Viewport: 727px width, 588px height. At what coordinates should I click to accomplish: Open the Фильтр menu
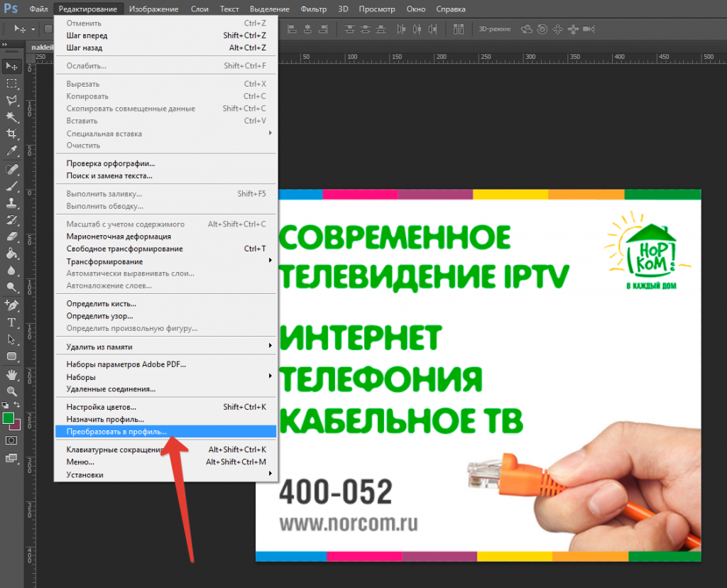(x=313, y=9)
